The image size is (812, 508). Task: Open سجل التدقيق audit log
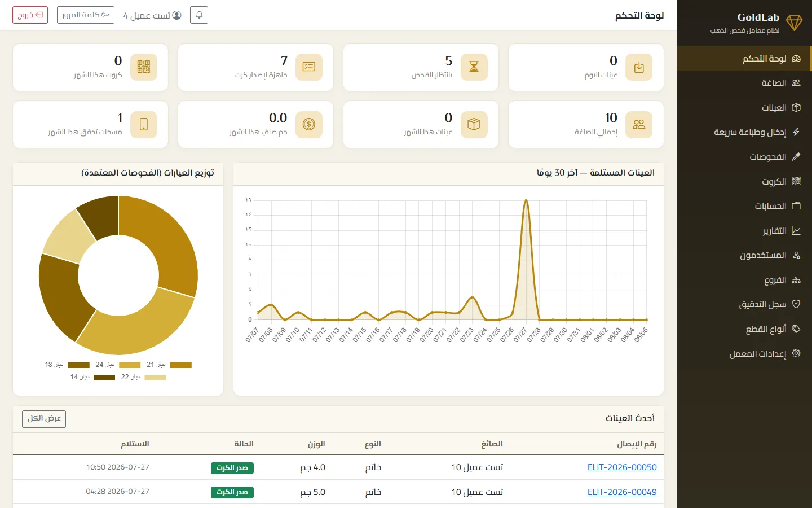pyautogui.click(x=744, y=304)
